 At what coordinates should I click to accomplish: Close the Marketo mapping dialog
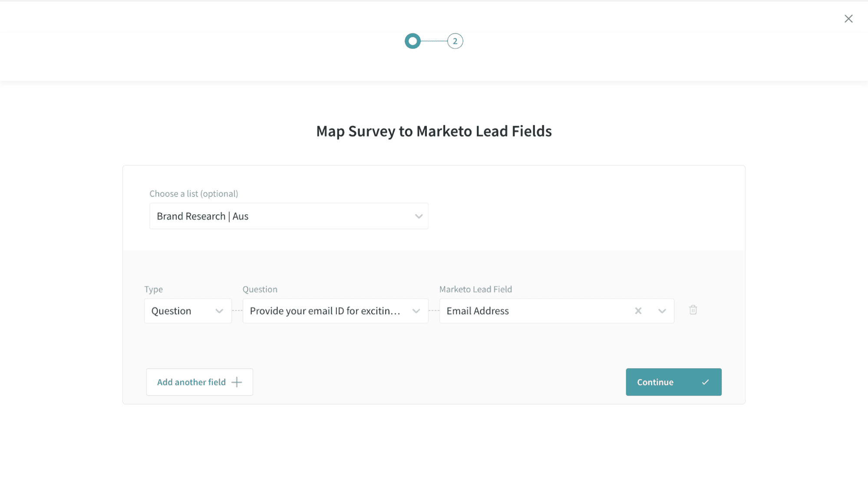[x=848, y=19]
